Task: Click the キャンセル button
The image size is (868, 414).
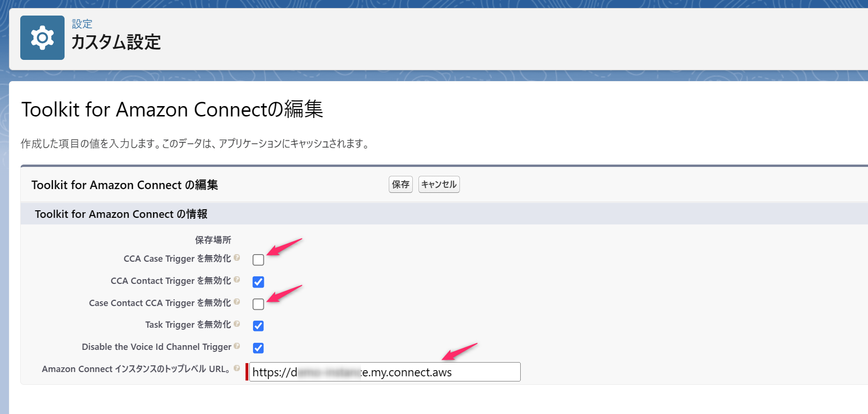Action: coord(439,184)
